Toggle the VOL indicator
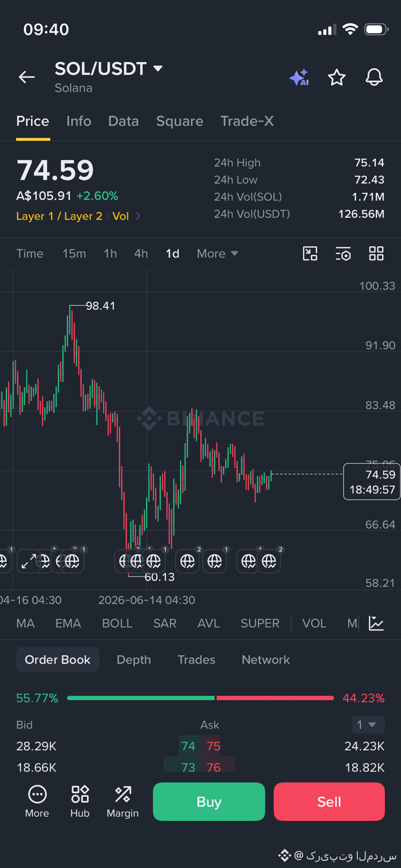Image resolution: width=401 pixels, height=868 pixels. coord(314,623)
